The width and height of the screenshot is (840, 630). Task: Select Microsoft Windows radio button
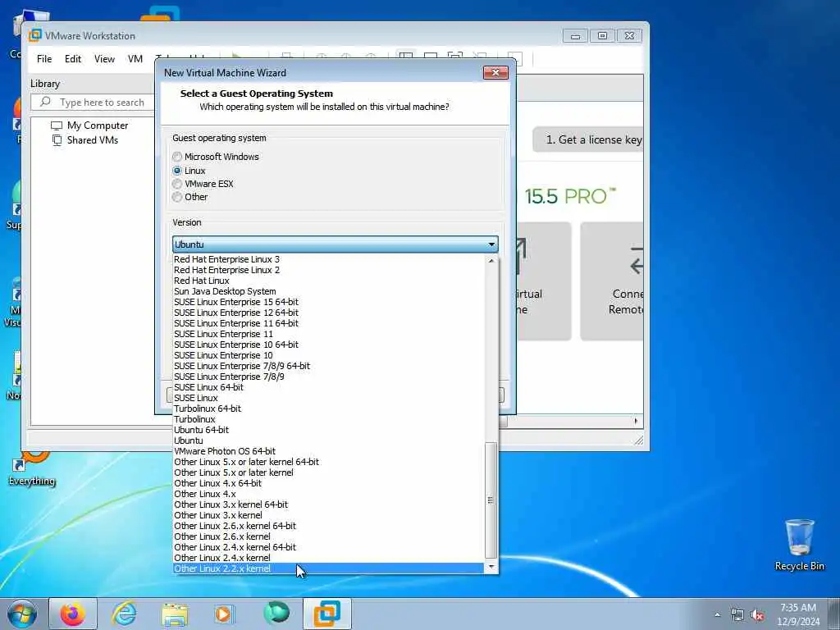[x=177, y=157]
